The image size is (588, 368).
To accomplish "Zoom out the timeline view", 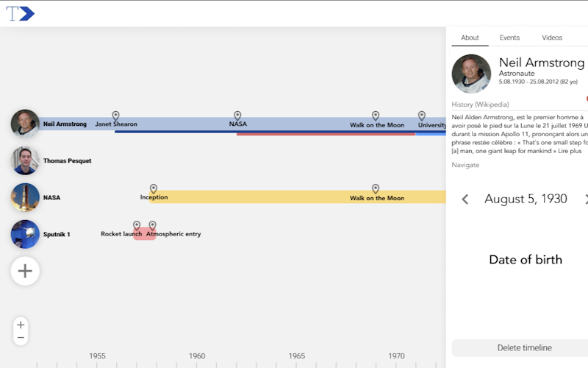I will pos(21,338).
